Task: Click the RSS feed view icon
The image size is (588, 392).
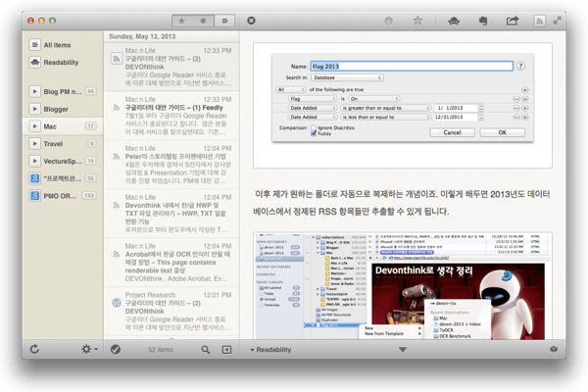Action: (538, 20)
